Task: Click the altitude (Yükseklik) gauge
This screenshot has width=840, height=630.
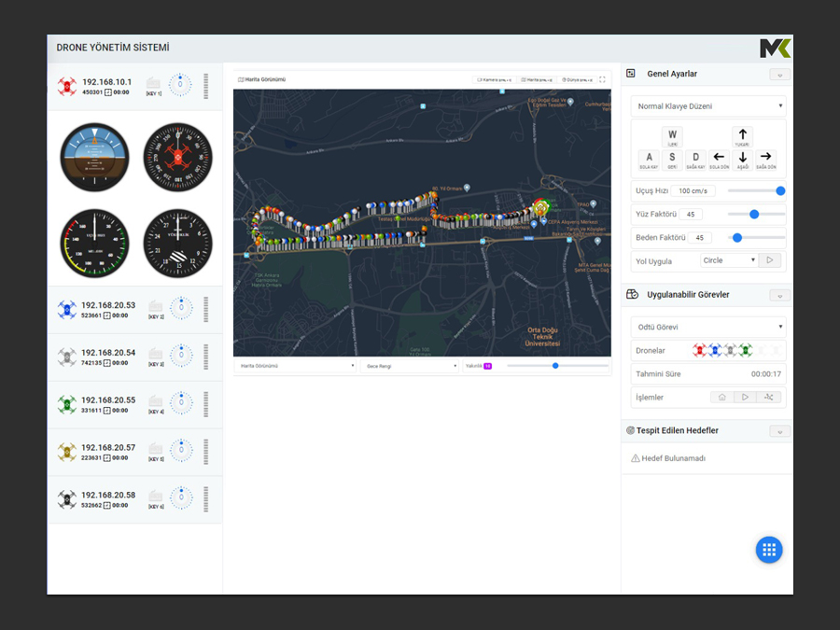Action: point(178,244)
